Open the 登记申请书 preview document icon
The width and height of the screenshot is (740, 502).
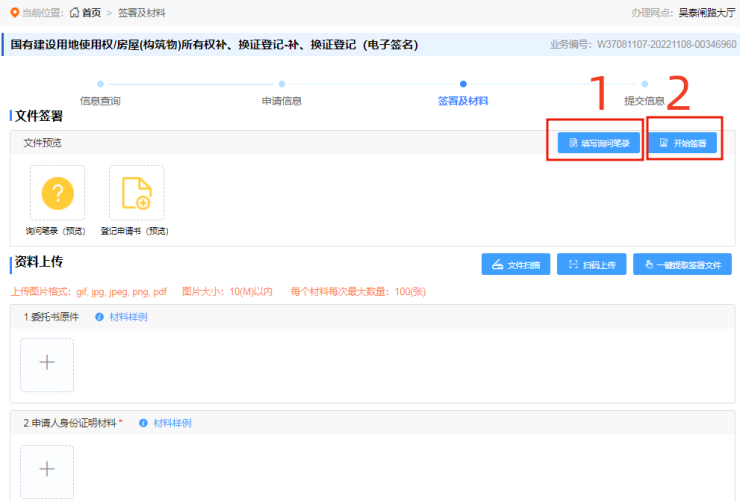(x=136, y=192)
